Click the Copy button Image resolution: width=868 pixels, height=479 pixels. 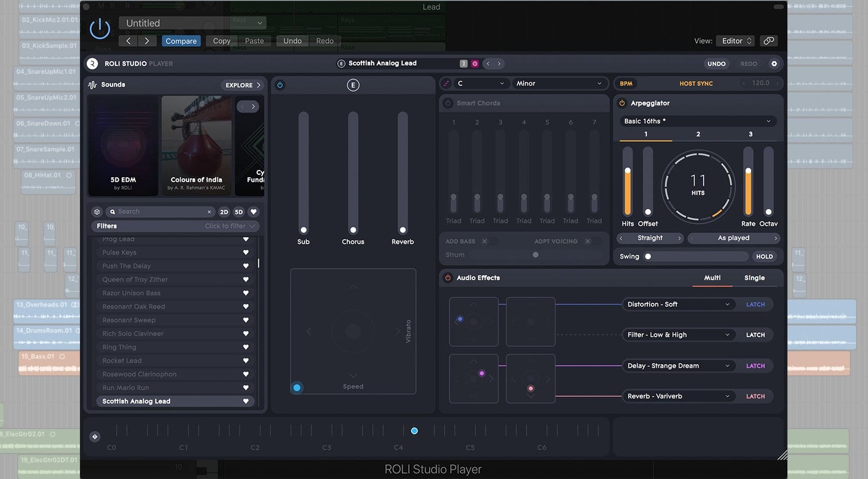pyautogui.click(x=221, y=41)
